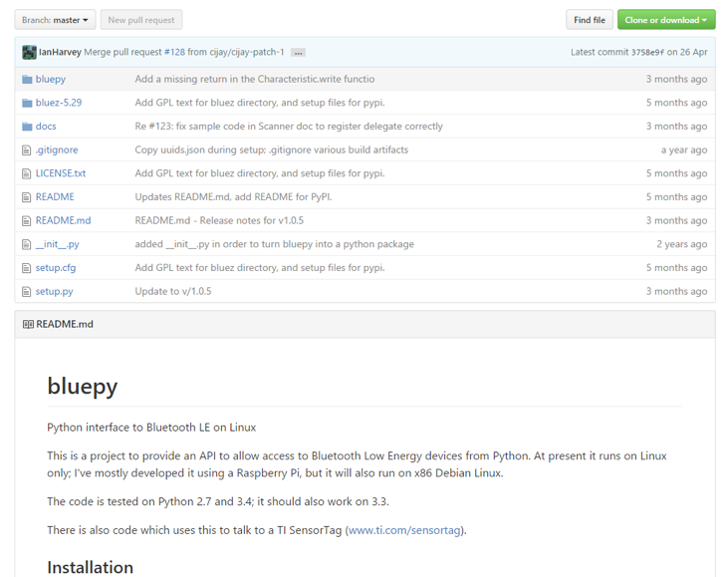Click the LICENSE.txt file icon
This screenshot has width=728, height=577.
[x=27, y=173]
